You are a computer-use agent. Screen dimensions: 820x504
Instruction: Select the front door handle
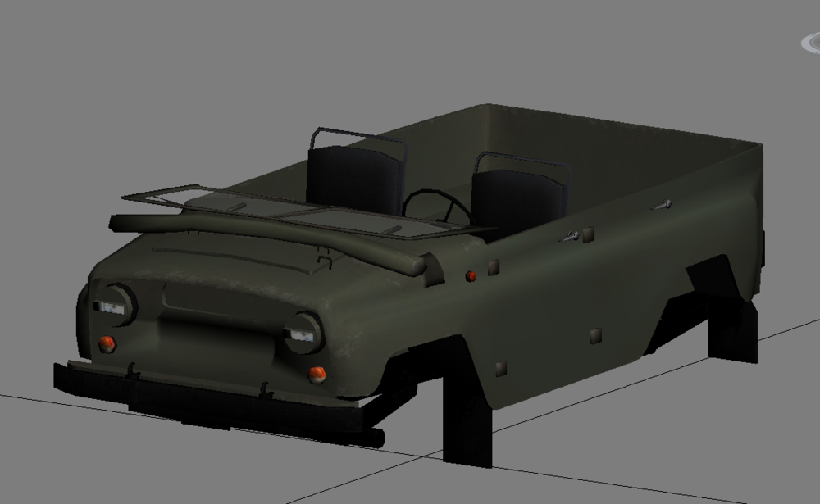[568, 237]
